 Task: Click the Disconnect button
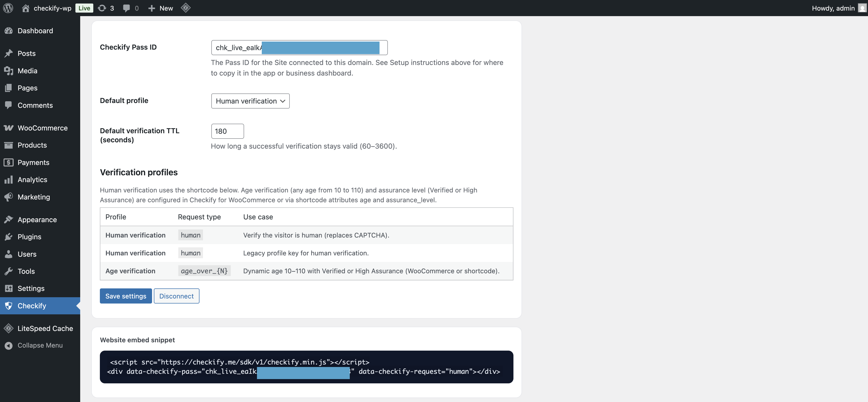pyautogui.click(x=177, y=296)
